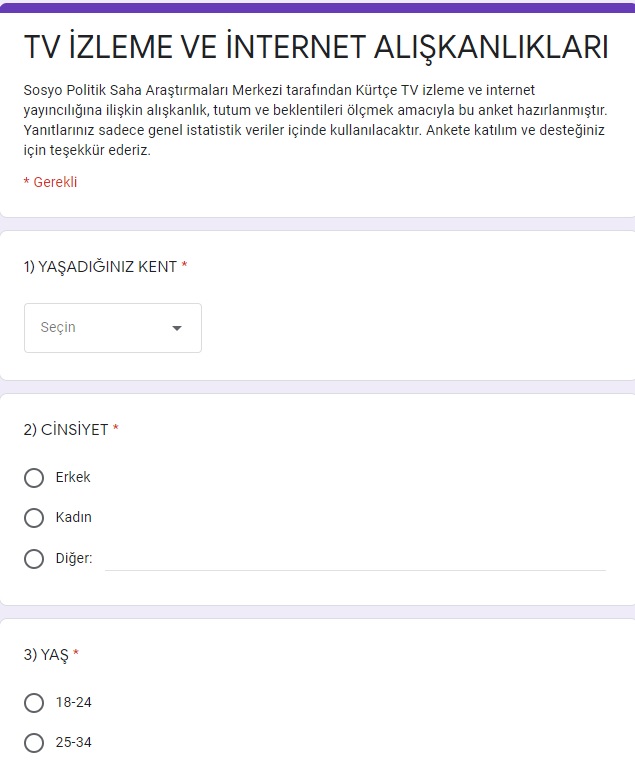635x763 pixels.
Task: Click the form title TV İZLEME VE İNTERNET ALIŞKANLIKLARI
Action: (x=316, y=48)
